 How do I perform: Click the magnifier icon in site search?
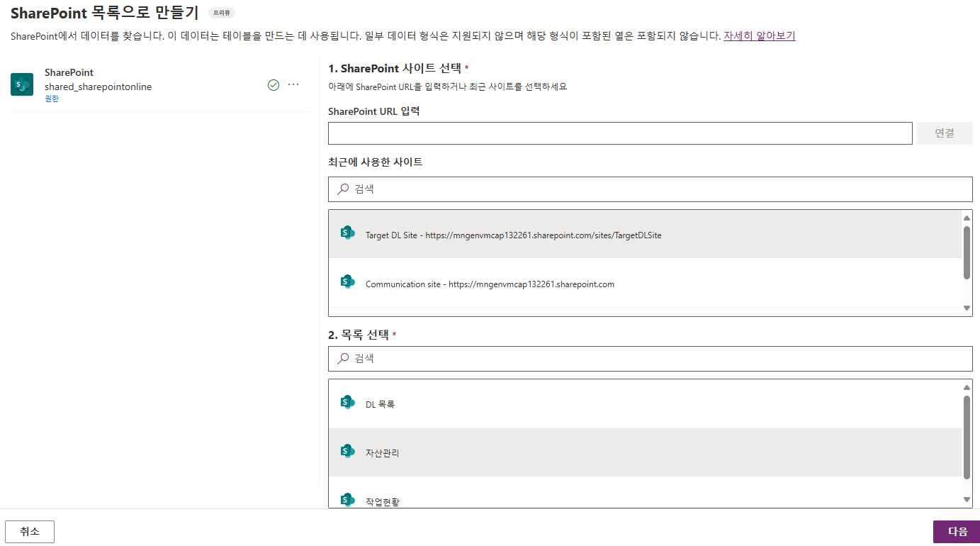[343, 189]
